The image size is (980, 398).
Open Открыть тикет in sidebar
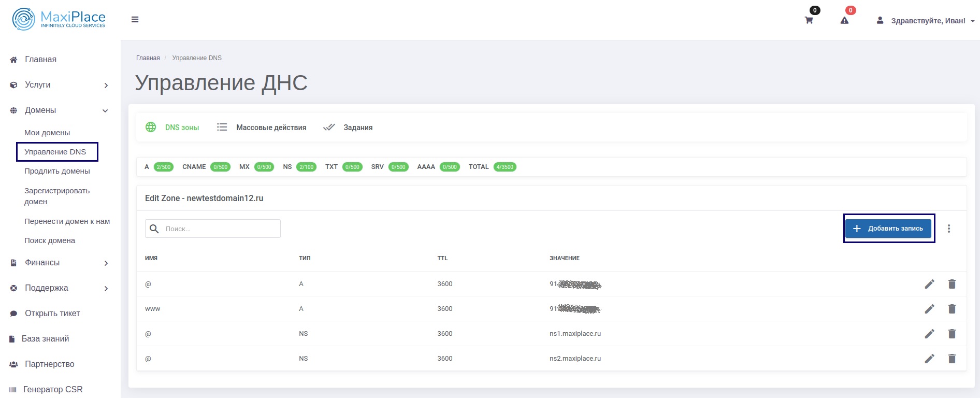[52, 313]
